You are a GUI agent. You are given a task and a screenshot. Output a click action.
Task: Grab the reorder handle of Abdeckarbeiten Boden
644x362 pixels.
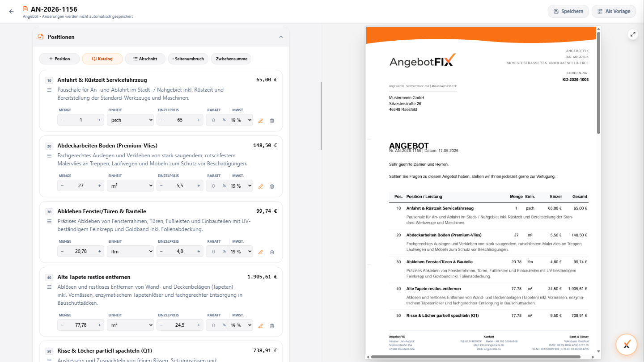49,156
